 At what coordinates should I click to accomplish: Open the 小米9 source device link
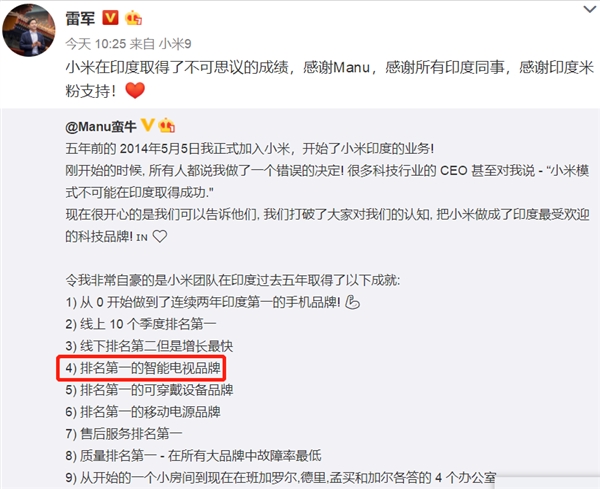pyautogui.click(x=175, y=44)
